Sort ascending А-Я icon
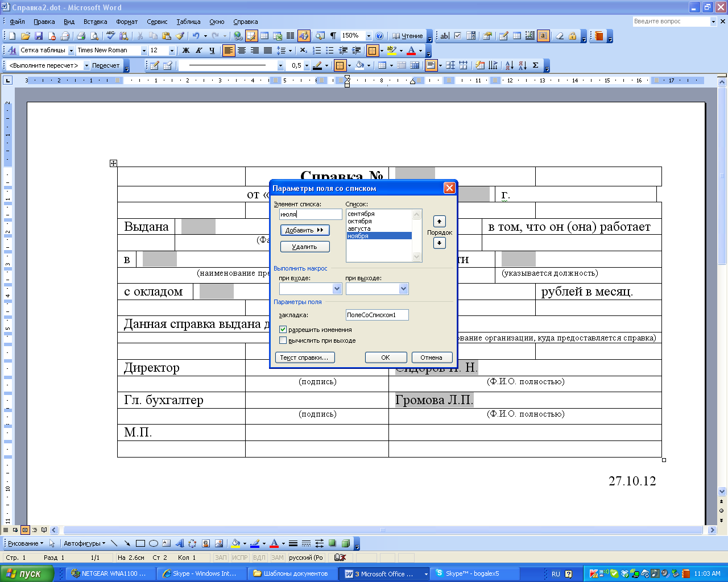 point(509,65)
